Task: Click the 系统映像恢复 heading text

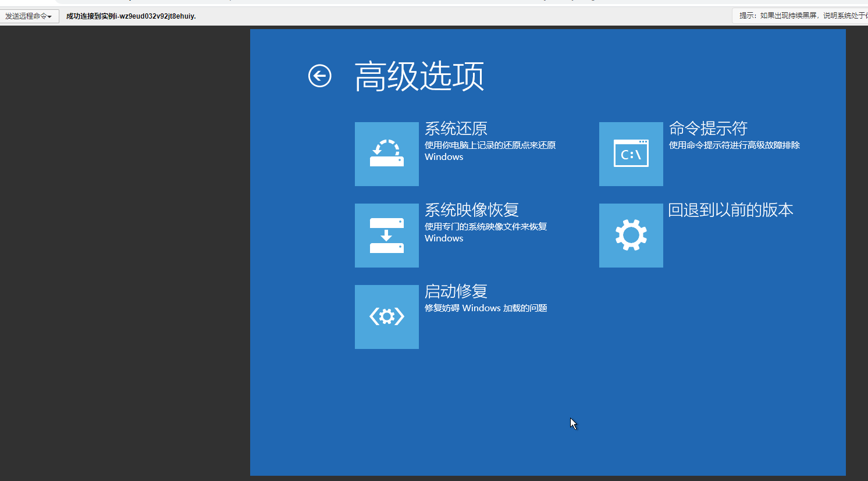Action: pyautogui.click(x=471, y=210)
